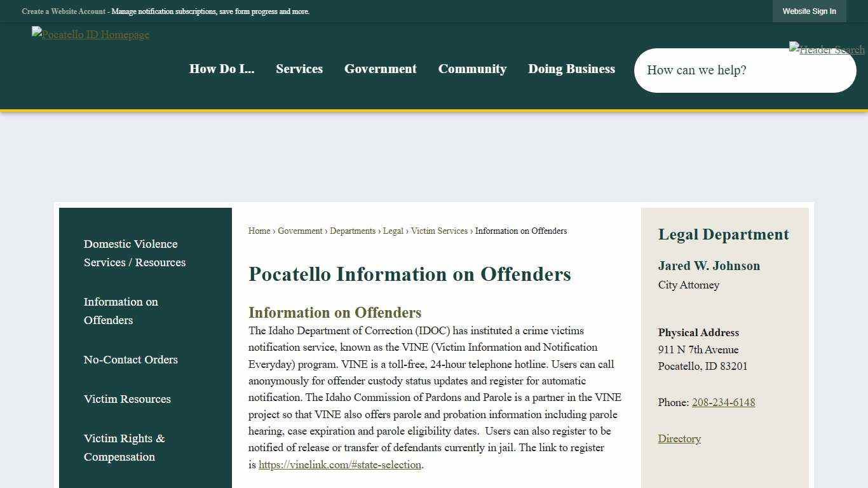The width and height of the screenshot is (868, 488).
Task: Open Domestic Violence Services / Resources
Action: (134, 253)
